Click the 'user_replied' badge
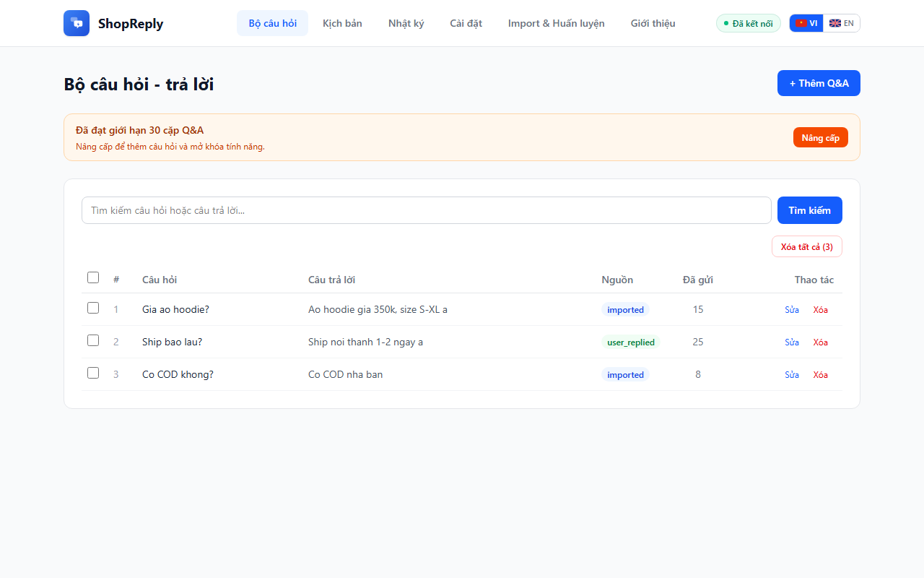 (x=630, y=342)
